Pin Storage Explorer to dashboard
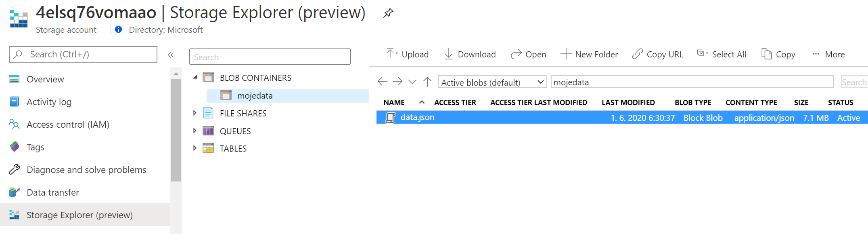 coord(388,13)
